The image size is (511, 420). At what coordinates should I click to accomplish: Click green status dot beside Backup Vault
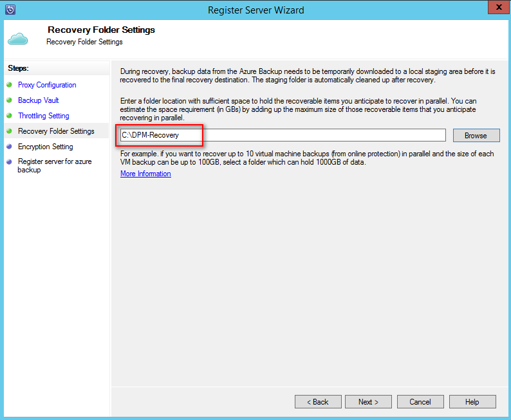pyautogui.click(x=9, y=100)
